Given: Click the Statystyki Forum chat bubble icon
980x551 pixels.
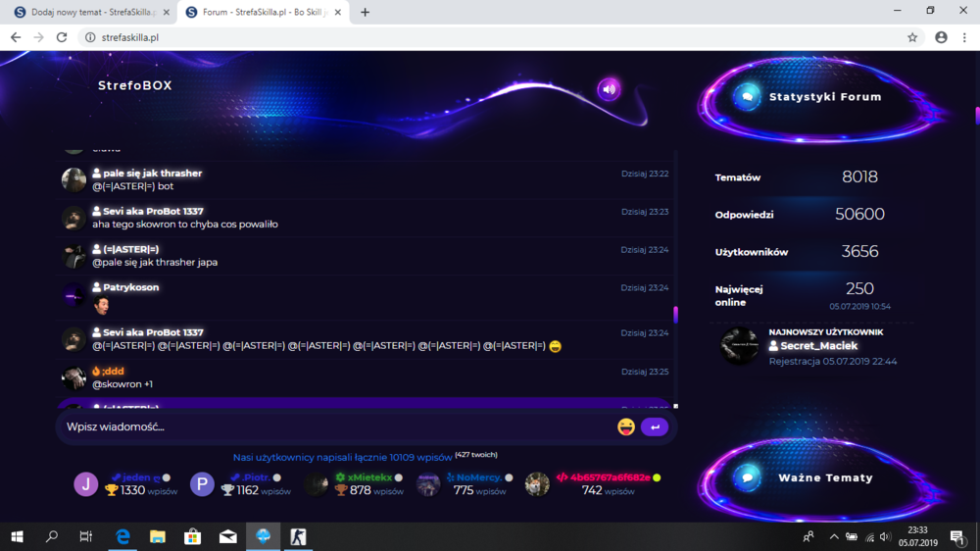Looking at the screenshot, I should (x=747, y=97).
